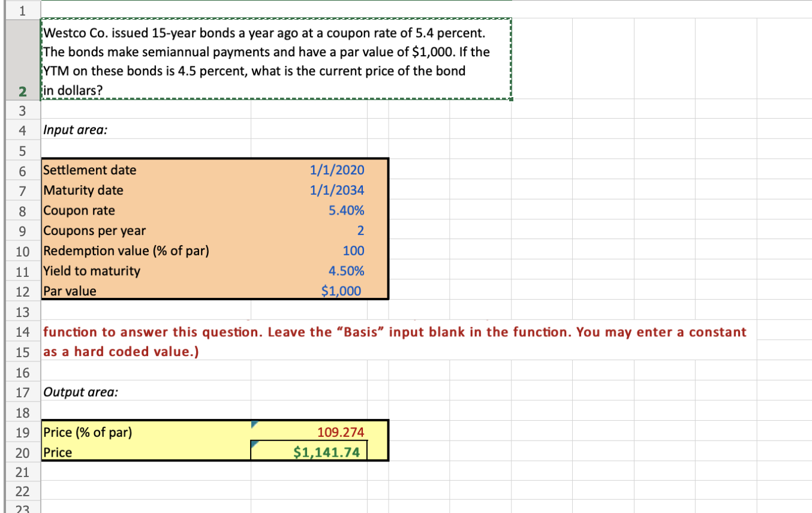The height and width of the screenshot is (513, 812).
Task: Click the comment indicator on the $1,141.74 cell
Action: pyautogui.click(x=254, y=445)
